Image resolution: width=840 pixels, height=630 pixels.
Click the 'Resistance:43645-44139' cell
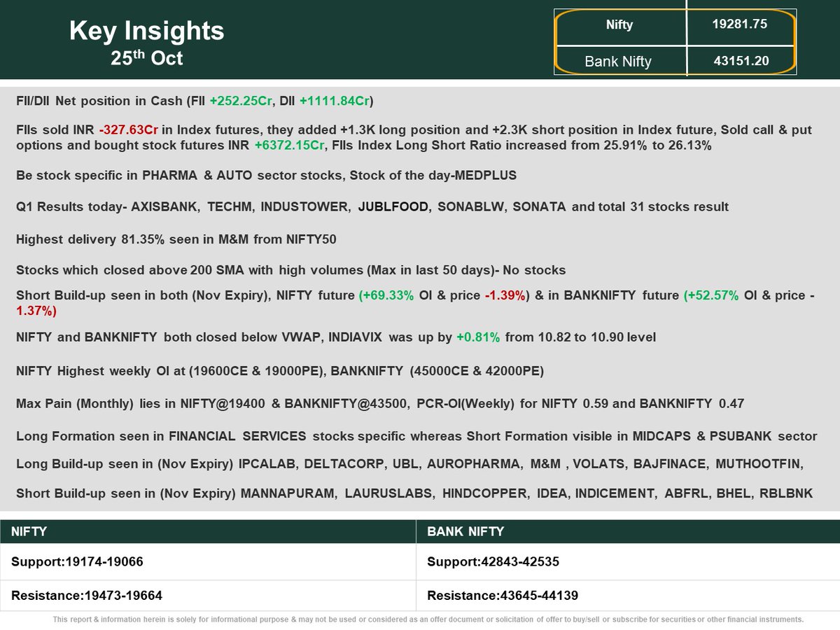tap(628, 596)
